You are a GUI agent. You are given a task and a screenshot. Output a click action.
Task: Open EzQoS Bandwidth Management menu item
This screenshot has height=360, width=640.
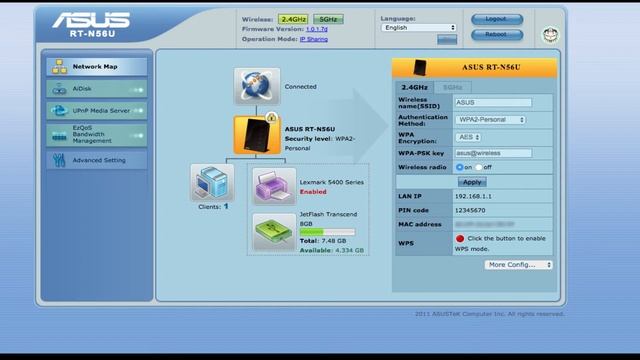click(x=97, y=135)
